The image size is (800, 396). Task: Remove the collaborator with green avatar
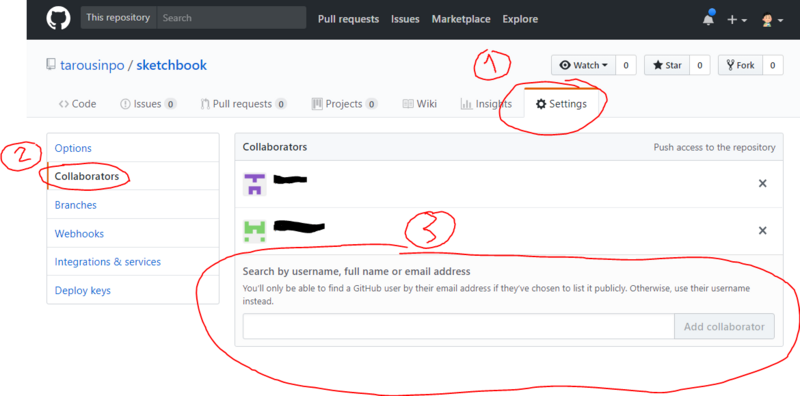click(762, 231)
